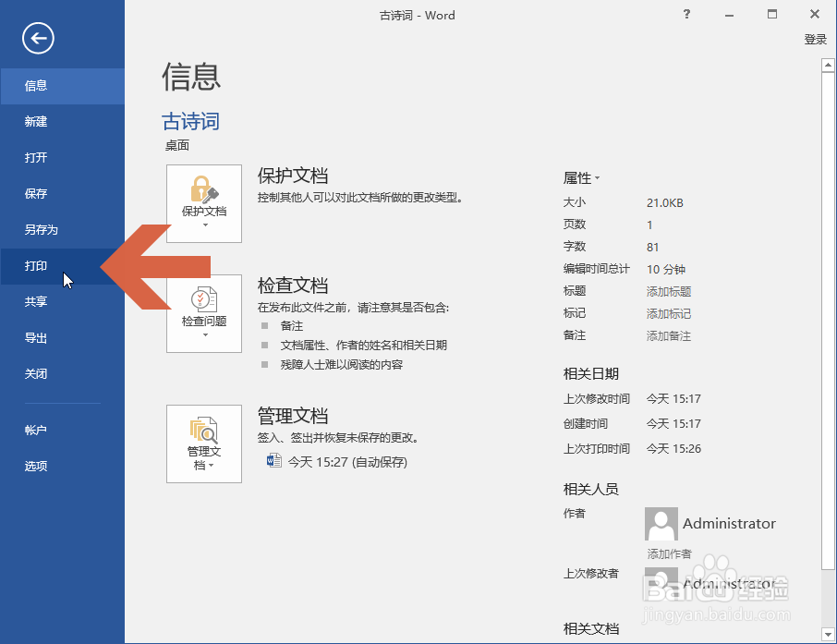Click the back arrow to leave Backstage view
The width and height of the screenshot is (837, 644).
coord(37,39)
